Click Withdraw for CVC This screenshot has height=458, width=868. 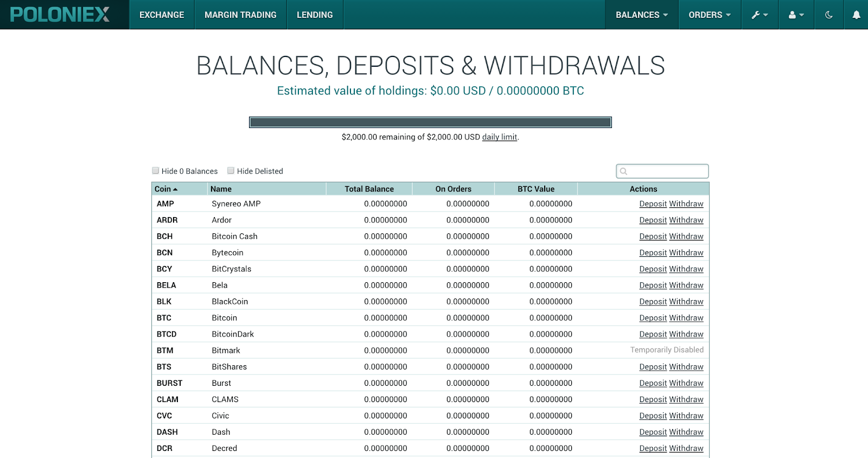pos(686,415)
